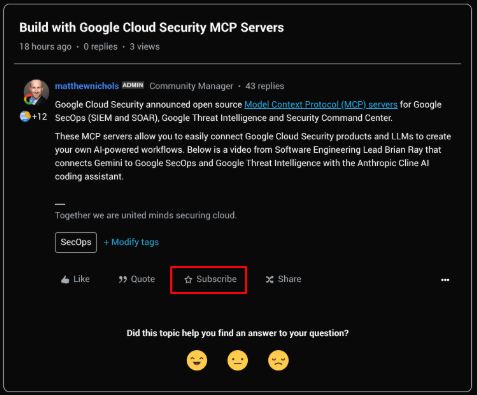Click the Like label text
477x395 pixels.
(x=81, y=279)
